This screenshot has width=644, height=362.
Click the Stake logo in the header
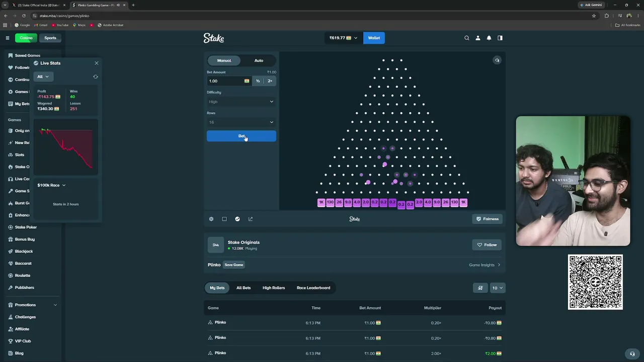click(x=214, y=38)
